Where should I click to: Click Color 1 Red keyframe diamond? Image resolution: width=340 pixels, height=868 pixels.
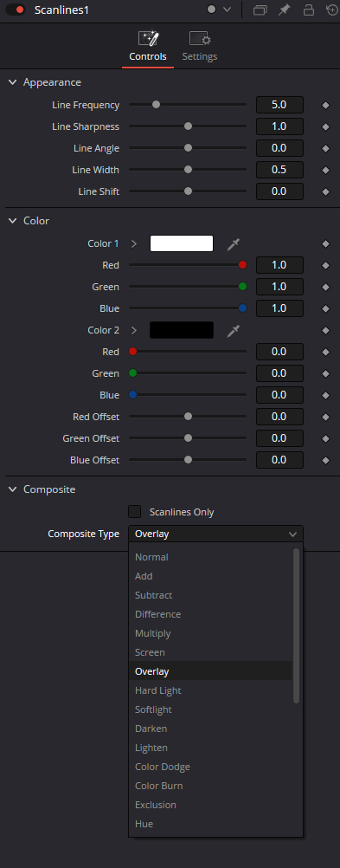[325, 265]
